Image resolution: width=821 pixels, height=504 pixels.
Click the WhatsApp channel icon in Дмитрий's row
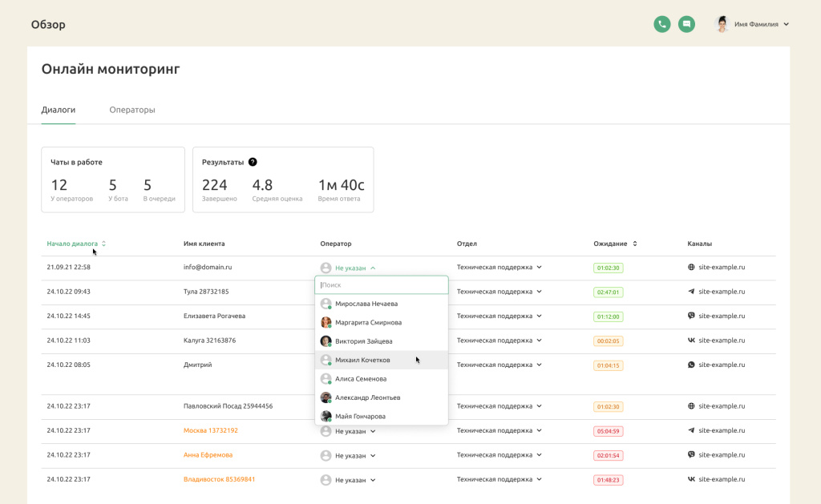coord(691,365)
